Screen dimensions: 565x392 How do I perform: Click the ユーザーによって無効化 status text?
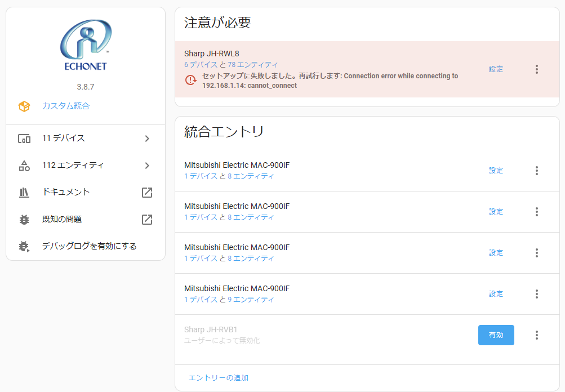click(x=222, y=341)
